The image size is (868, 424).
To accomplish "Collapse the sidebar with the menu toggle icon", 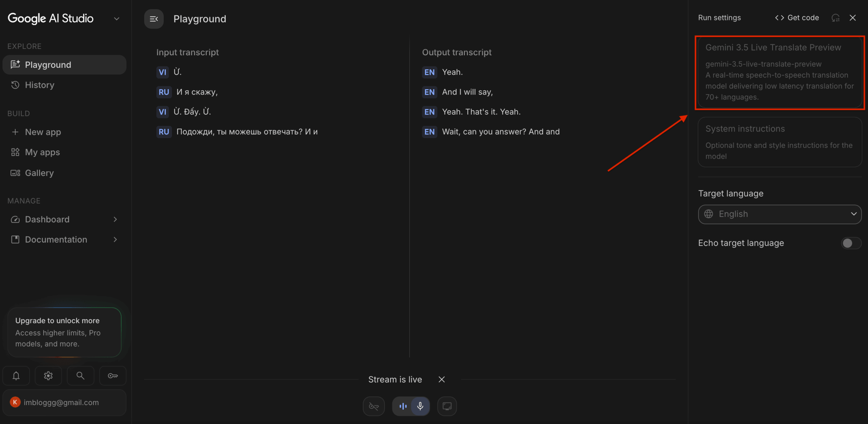I will 154,19.
